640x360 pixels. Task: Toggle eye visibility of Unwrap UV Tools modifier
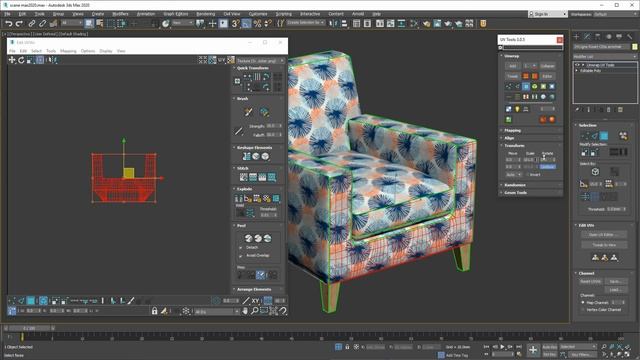(x=577, y=65)
